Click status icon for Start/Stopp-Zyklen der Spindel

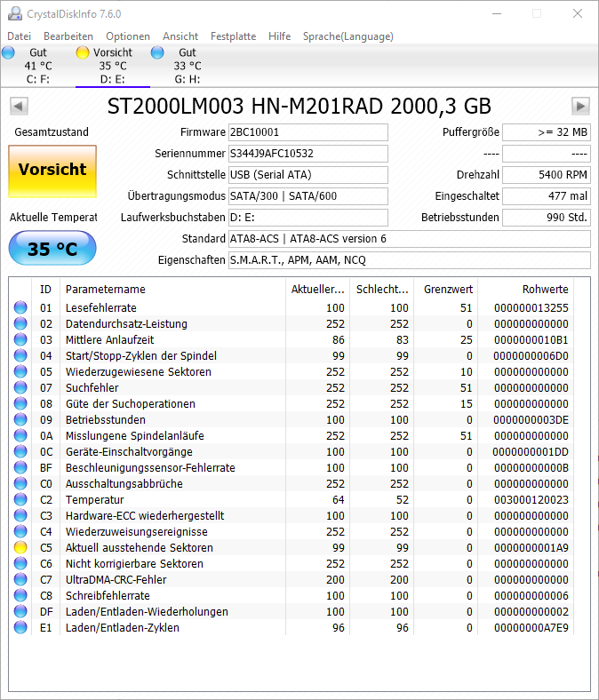20,356
